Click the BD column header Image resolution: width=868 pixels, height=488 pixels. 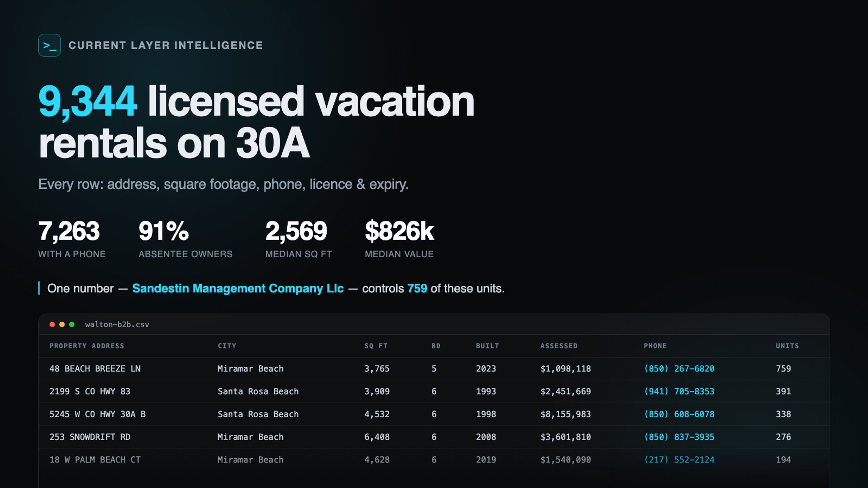pyautogui.click(x=436, y=346)
